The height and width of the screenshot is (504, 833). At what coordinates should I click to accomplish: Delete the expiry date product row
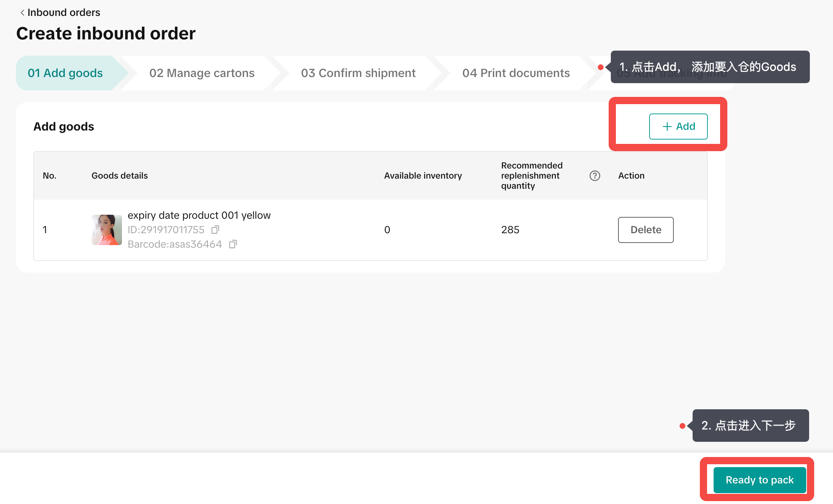tap(646, 230)
